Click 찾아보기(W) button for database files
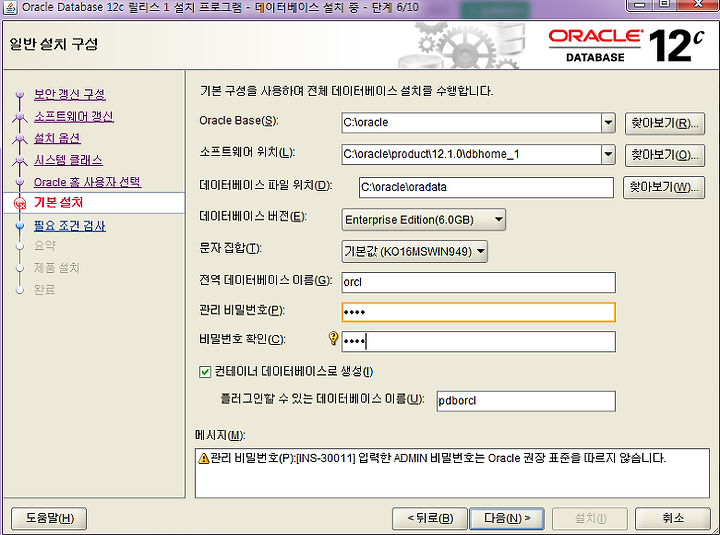 664,187
